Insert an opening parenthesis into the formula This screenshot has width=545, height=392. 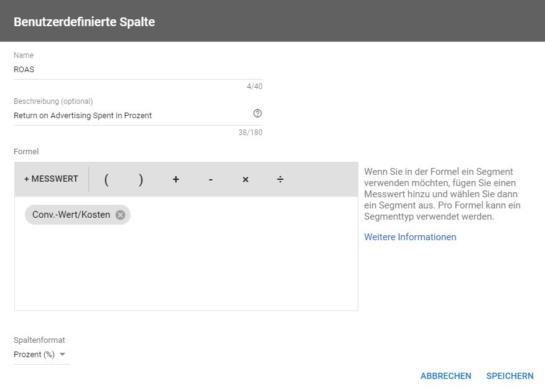(x=106, y=179)
